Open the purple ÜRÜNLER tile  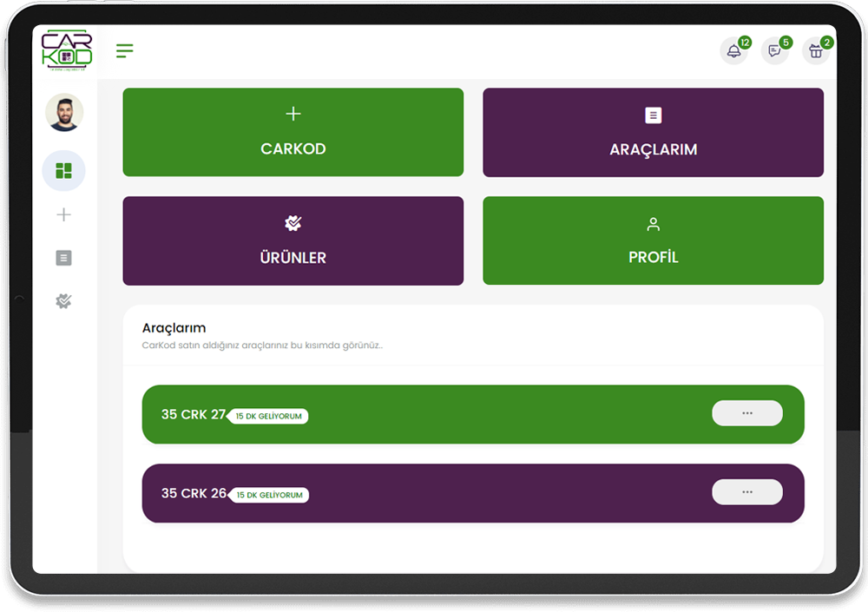(293, 240)
